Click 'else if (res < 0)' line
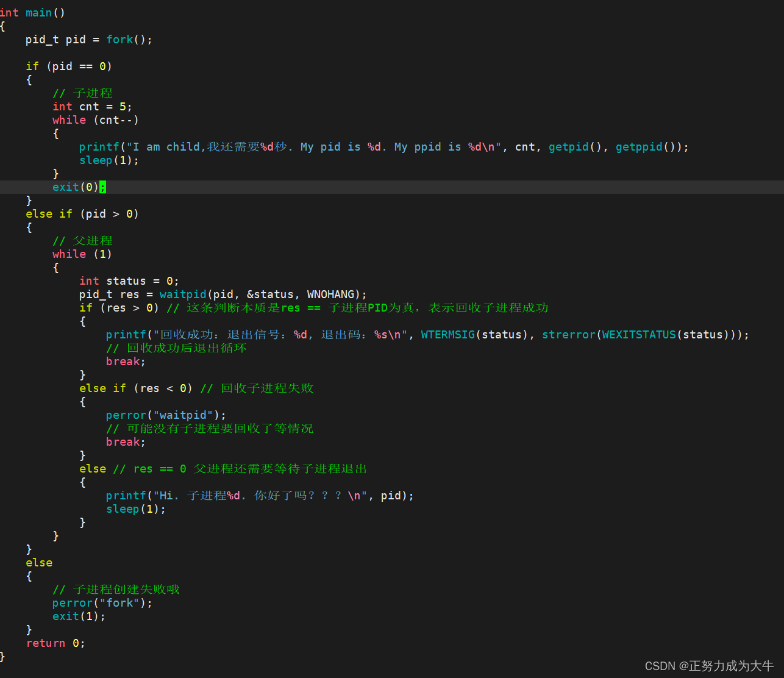 136,388
